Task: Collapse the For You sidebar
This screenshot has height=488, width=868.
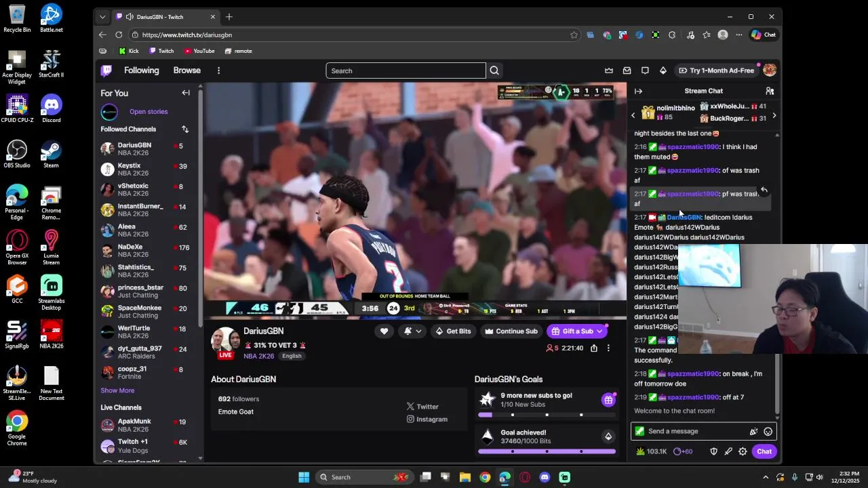Action: tap(186, 93)
